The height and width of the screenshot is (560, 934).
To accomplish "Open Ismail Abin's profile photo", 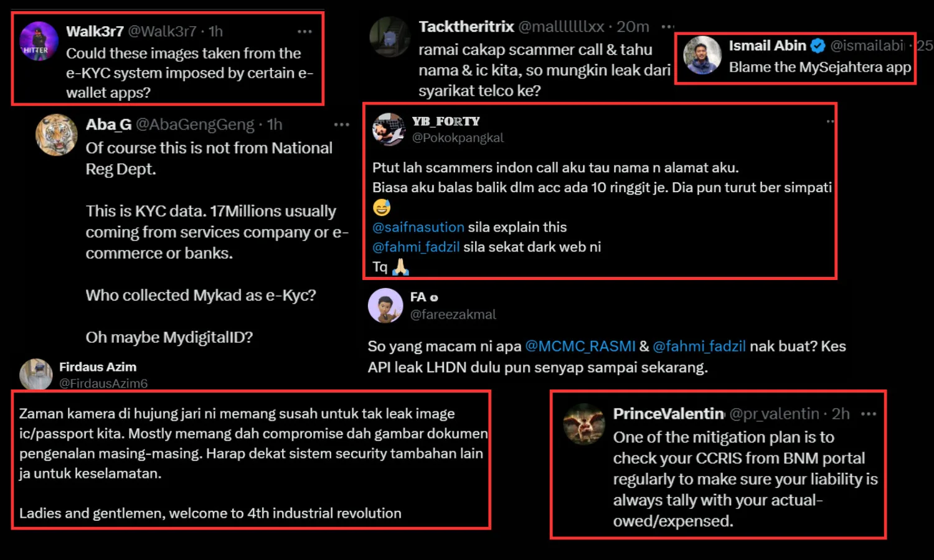I will pyautogui.click(x=702, y=55).
